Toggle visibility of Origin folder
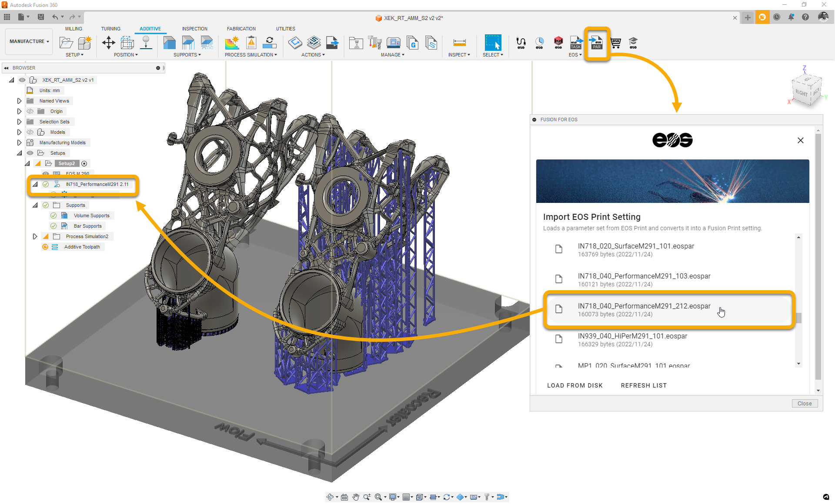The height and width of the screenshot is (504, 835). (30, 111)
